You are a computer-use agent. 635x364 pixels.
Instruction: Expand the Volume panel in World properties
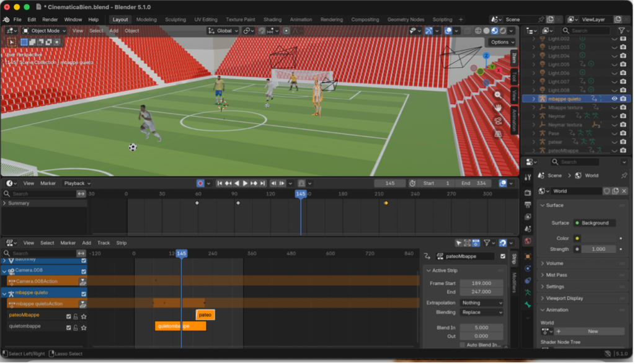point(554,264)
